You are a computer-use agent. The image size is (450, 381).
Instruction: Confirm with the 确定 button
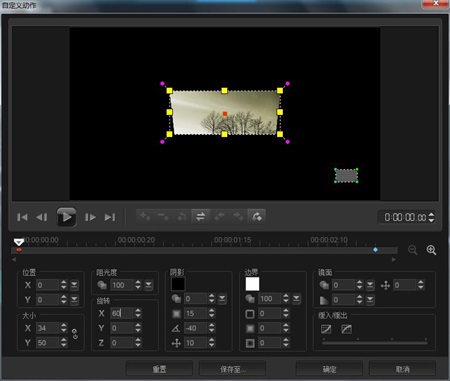click(329, 369)
